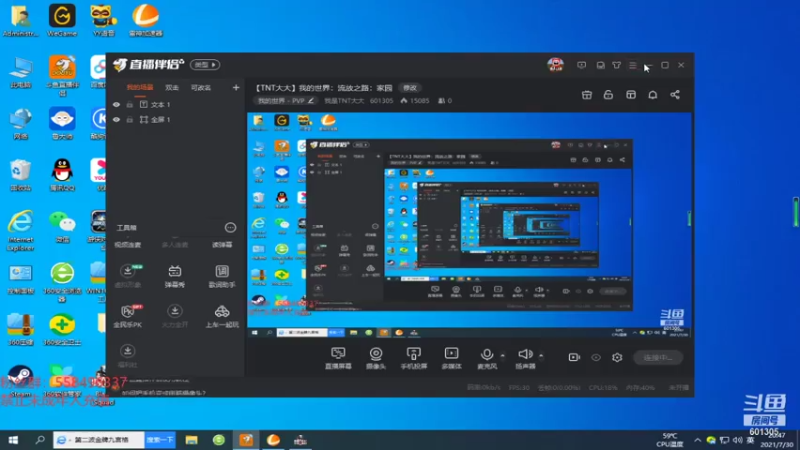Viewport: 800px width, 450px height.
Task: Click the FPS:30 status readout
Action: 519,388
